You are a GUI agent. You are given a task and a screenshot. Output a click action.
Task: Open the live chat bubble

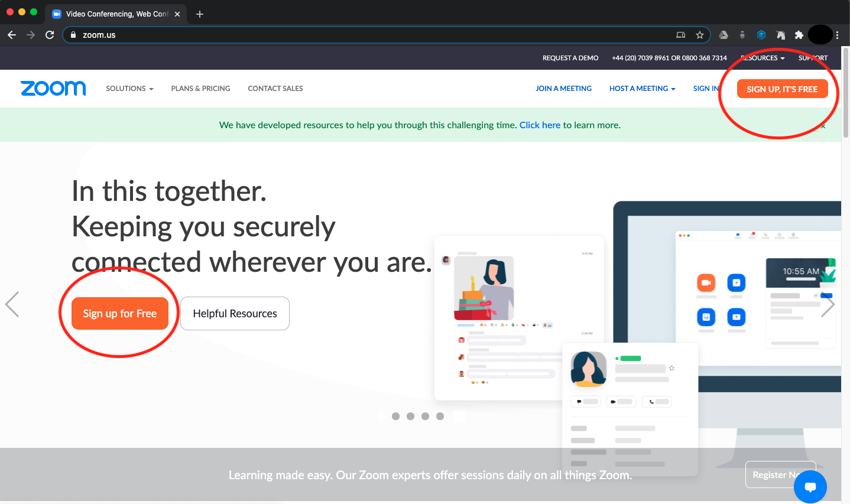coord(810,487)
